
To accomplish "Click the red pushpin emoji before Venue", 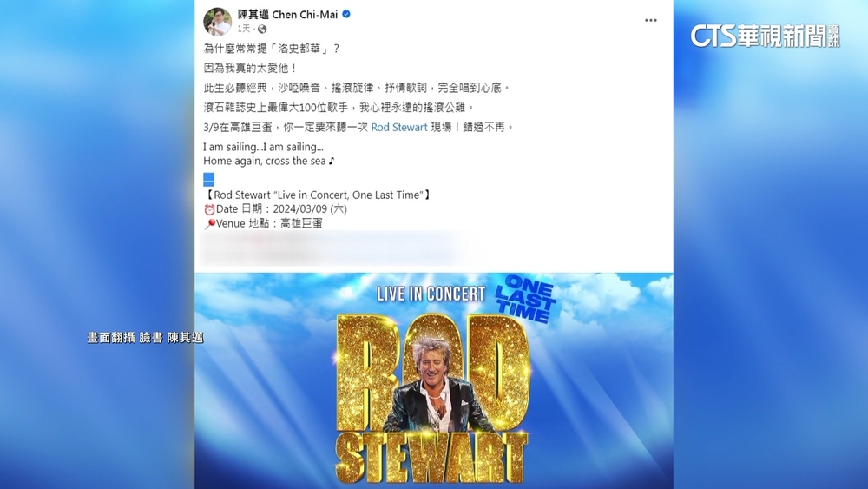I will [x=210, y=224].
